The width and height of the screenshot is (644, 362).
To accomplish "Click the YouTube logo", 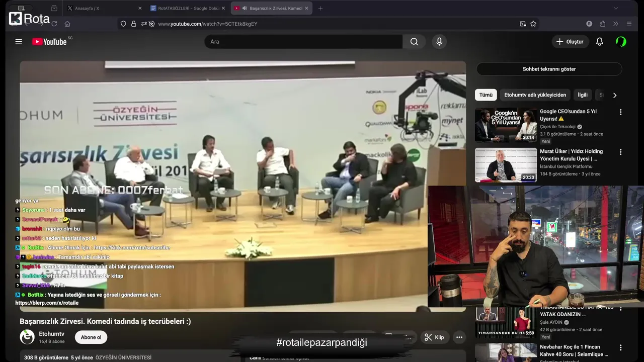I will [x=49, y=42].
